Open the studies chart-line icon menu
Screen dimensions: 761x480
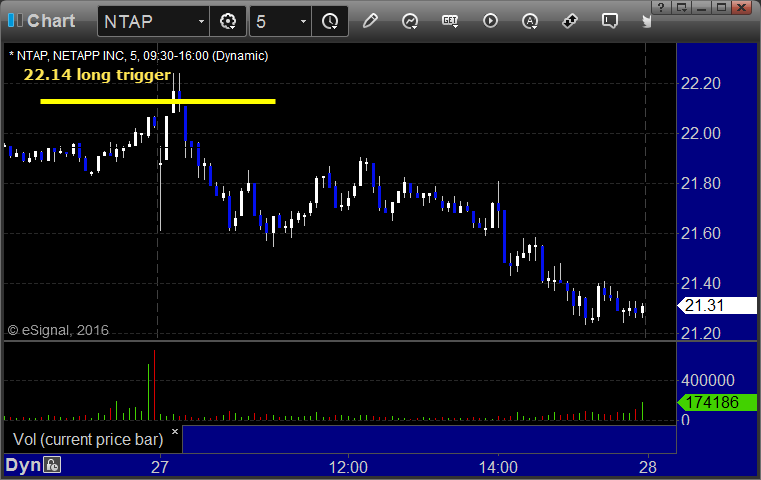pyautogui.click(x=410, y=21)
